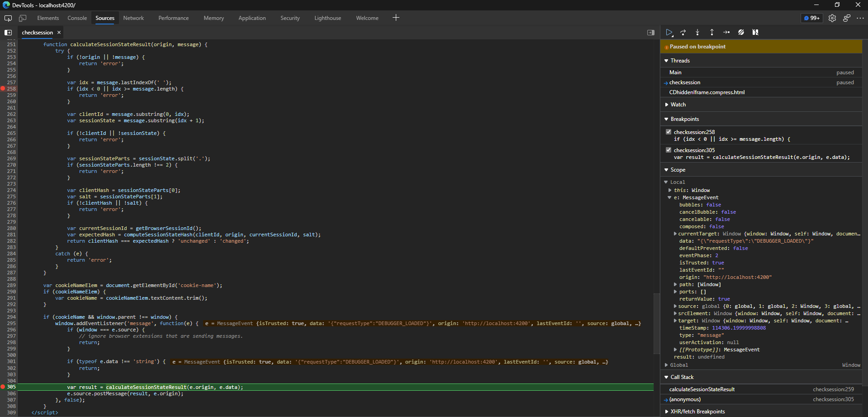
Task: Open the Welcome tab
Action: pos(367,18)
